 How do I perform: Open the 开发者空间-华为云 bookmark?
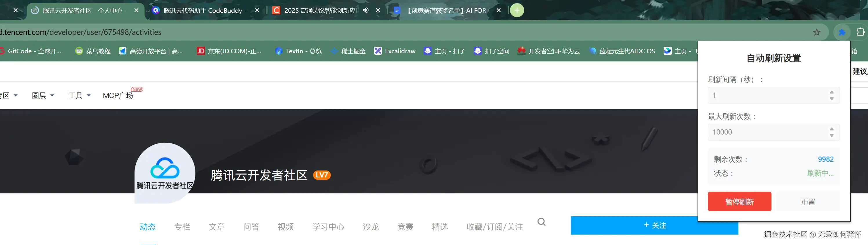coord(549,51)
